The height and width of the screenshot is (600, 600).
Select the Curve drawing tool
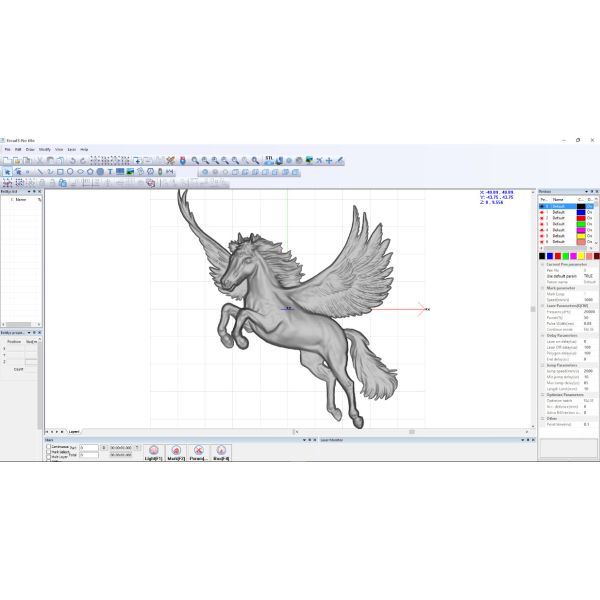point(50,172)
